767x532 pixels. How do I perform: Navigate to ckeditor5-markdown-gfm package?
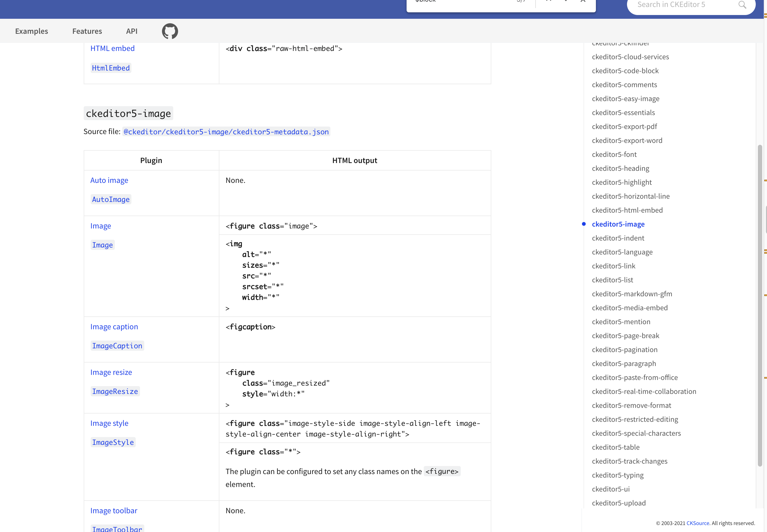coord(632,294)
